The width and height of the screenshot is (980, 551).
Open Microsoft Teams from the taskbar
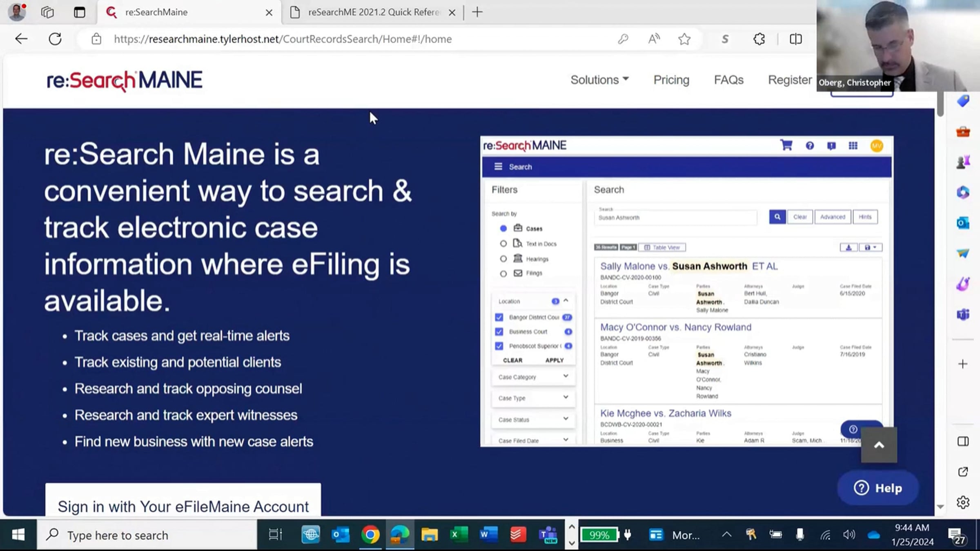point(548,535)
